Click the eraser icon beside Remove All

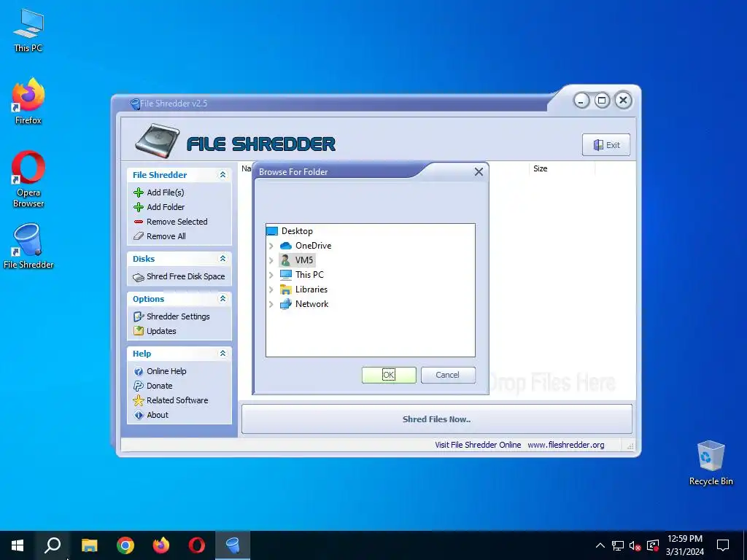(x=139, y=236)
